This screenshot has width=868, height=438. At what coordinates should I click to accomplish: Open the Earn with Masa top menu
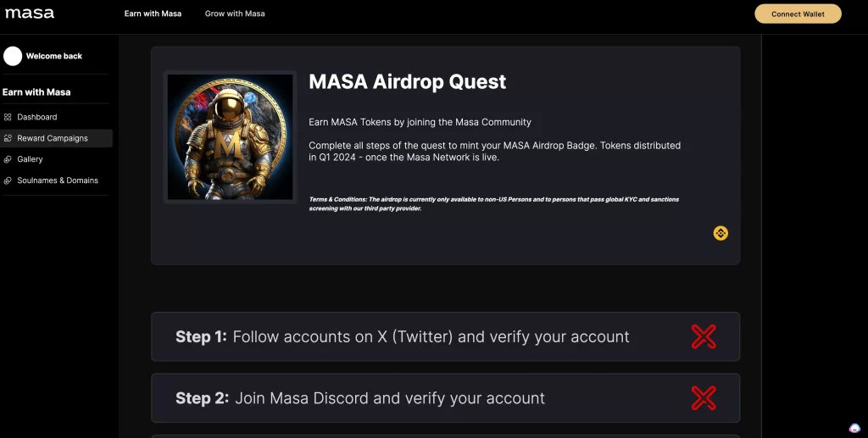click(153, 14)
